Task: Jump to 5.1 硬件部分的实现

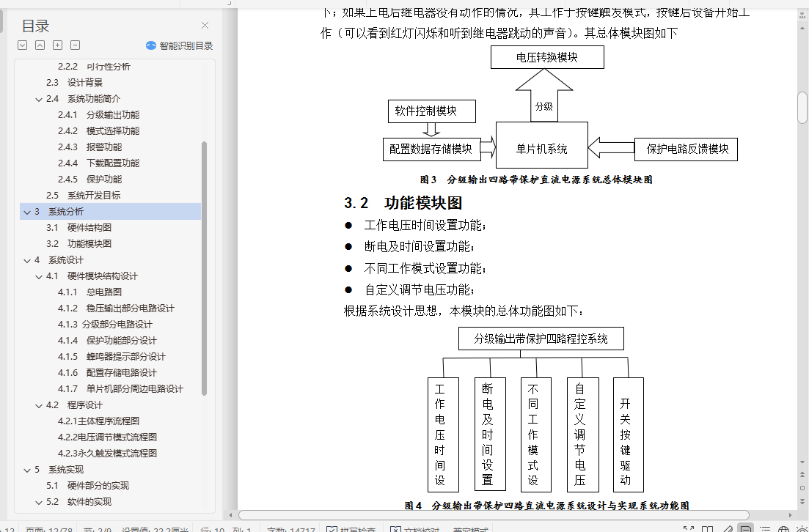Action: [87, 486]
